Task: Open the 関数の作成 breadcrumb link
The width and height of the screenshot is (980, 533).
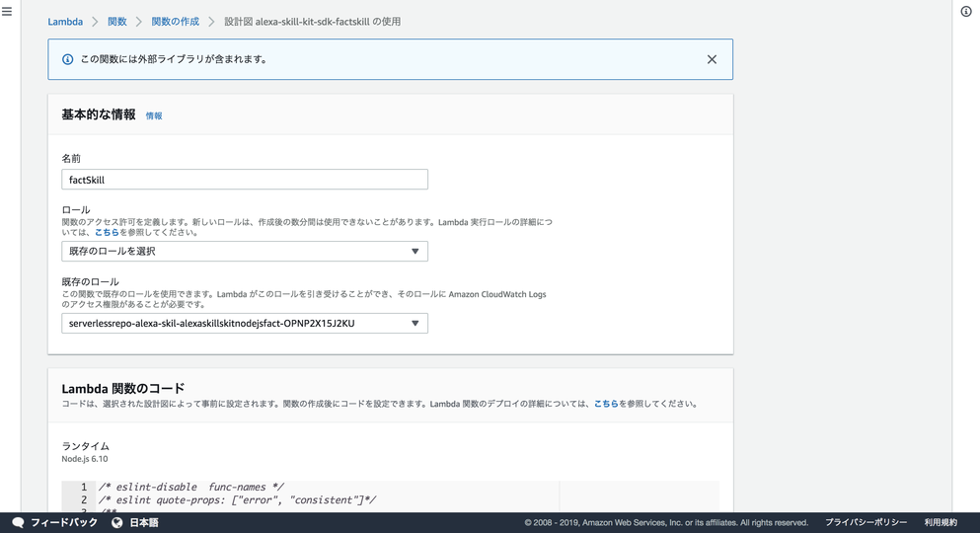Action: (x=175, y=22)
